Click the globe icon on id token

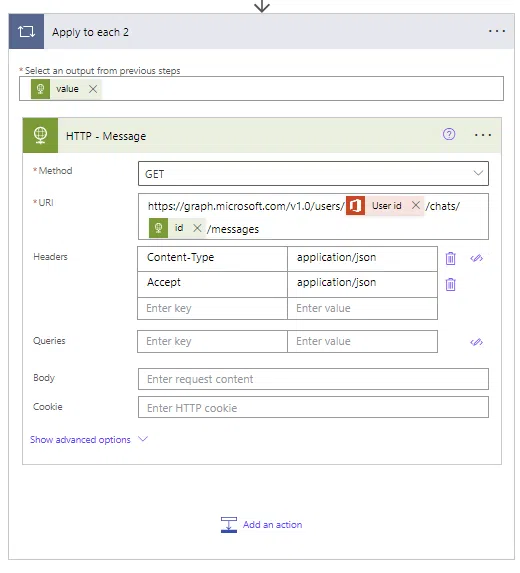click(x=158, y=228)
